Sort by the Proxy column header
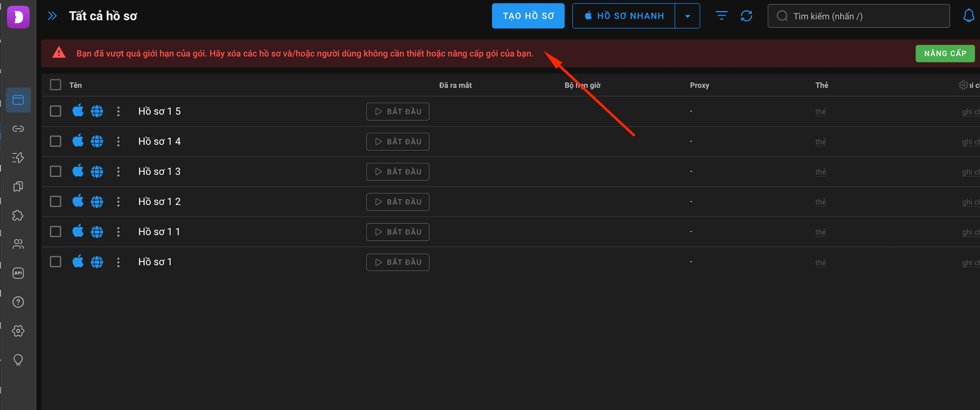 699,85
